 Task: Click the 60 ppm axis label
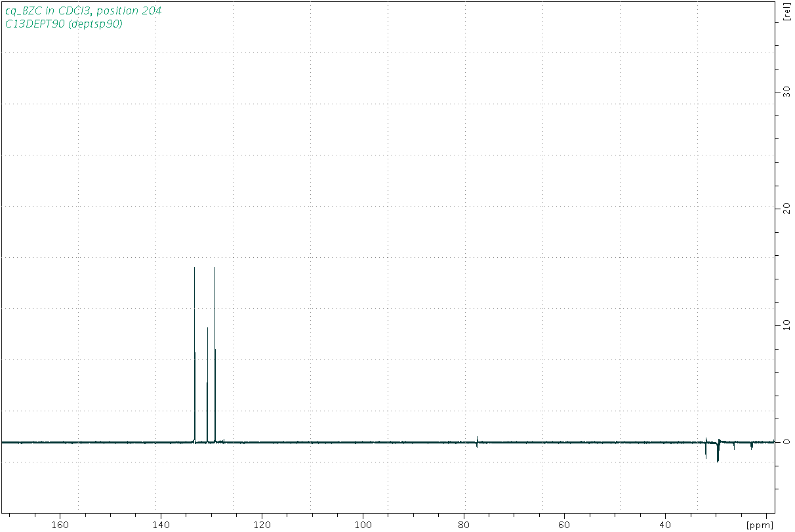click(x=565, y=524)
